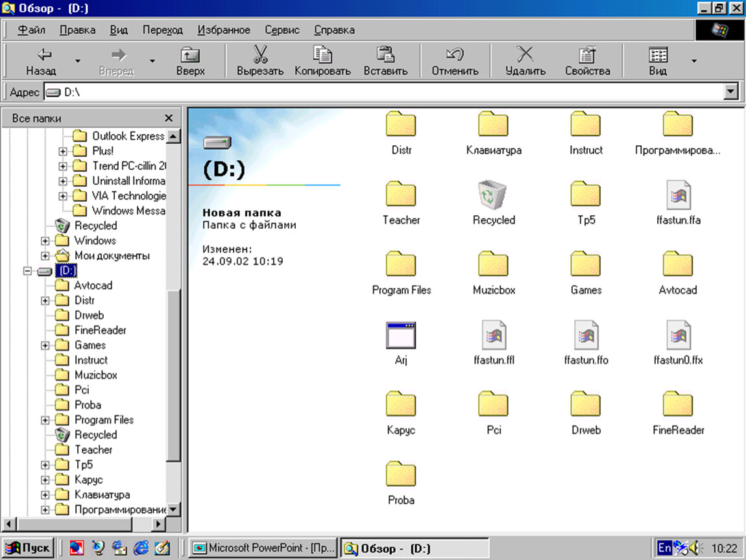This screenshot has height=560, width=746.
Task: Open the Файл menu
Action: (31, 30)
